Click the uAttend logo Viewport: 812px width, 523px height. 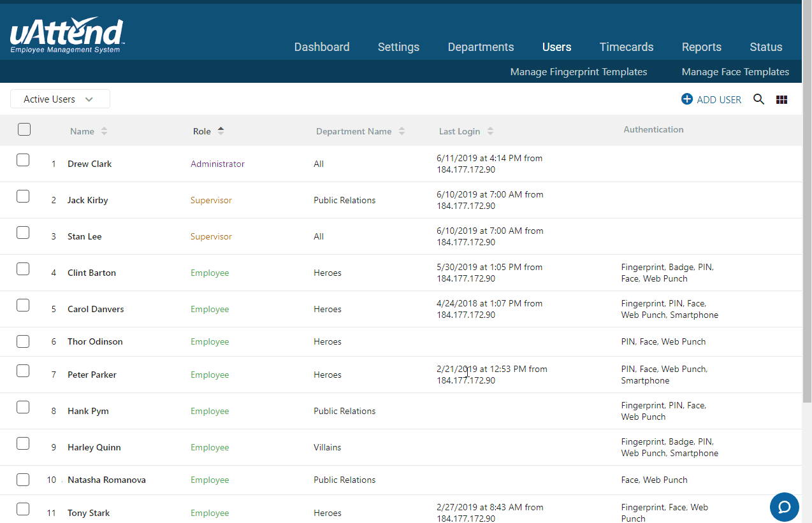click(x=67, y=36)
